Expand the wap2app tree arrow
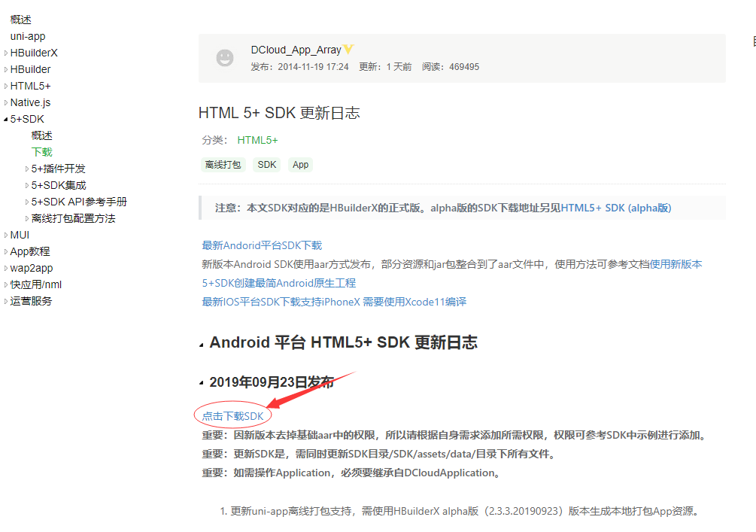The image size is (756, 532). pyautogui.click(x=6, y=268)
